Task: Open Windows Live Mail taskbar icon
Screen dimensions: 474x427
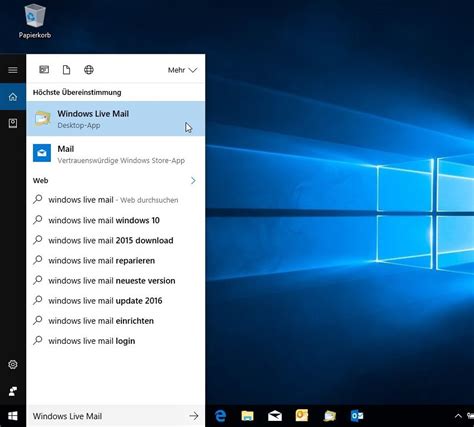Action: tap(330, 416)
